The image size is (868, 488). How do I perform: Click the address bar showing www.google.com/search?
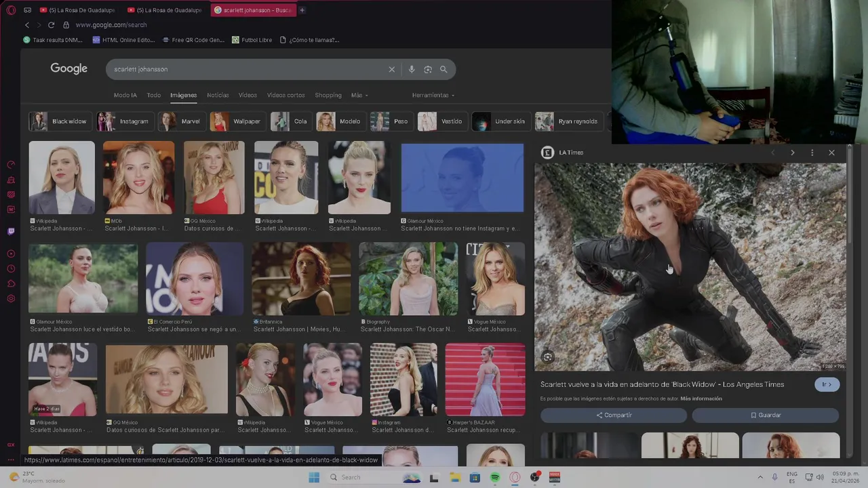pyautogui.click(x=111, y=25)
